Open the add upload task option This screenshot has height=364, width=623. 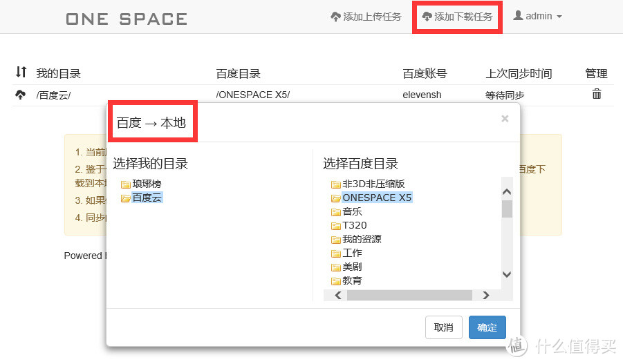click(x=366, y=17)
